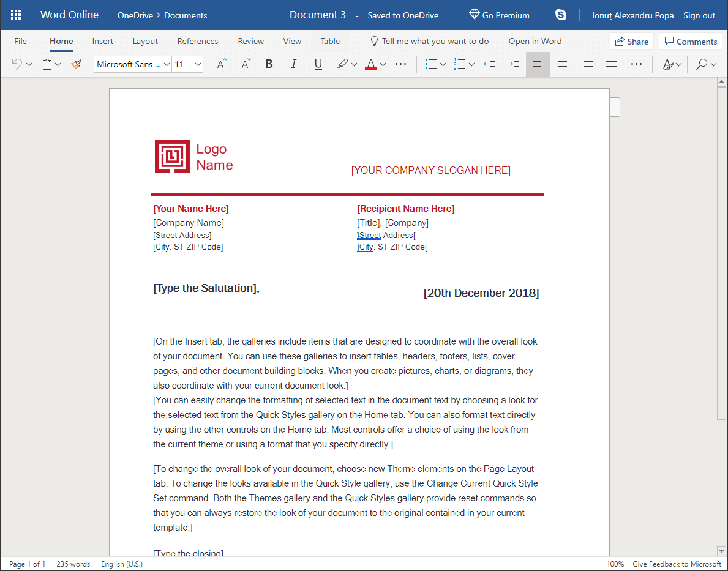
Task: Apply the red font color
Action: click(x=370, y=64)
